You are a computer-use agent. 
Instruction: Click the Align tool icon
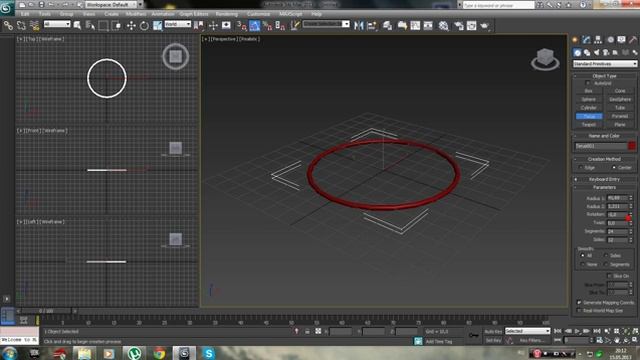pos(372,26)
